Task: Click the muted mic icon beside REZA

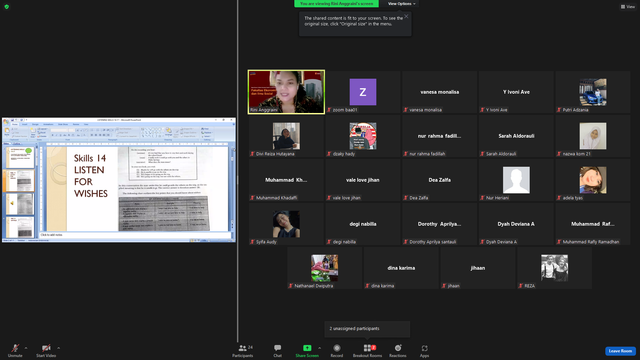Action: [521, 286]
